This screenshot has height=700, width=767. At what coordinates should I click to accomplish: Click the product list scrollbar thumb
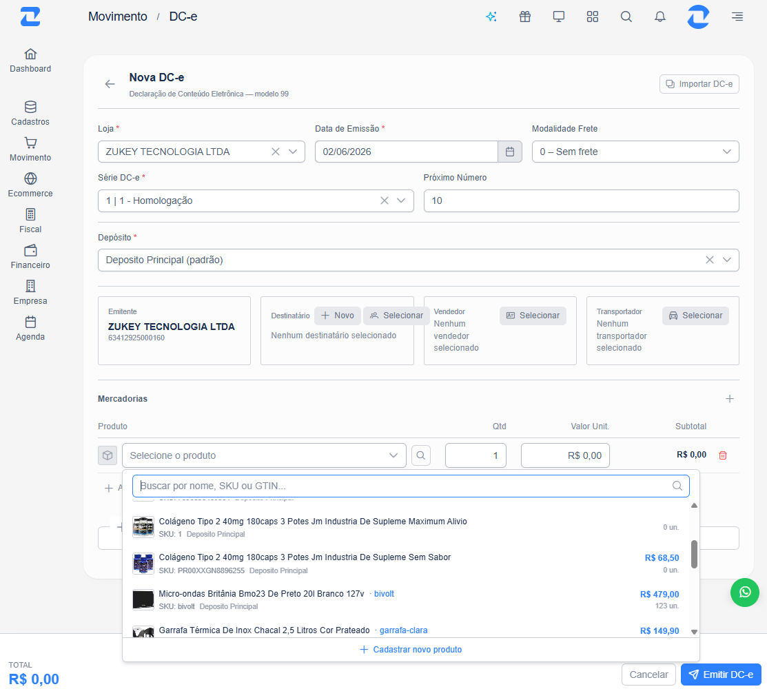pos(694,554)
